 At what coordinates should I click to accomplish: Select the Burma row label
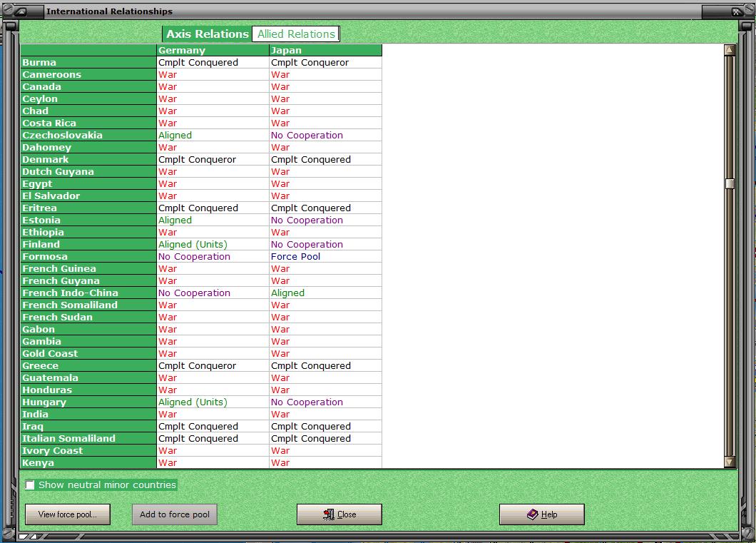pyautogui.click(x=88, y=62)
